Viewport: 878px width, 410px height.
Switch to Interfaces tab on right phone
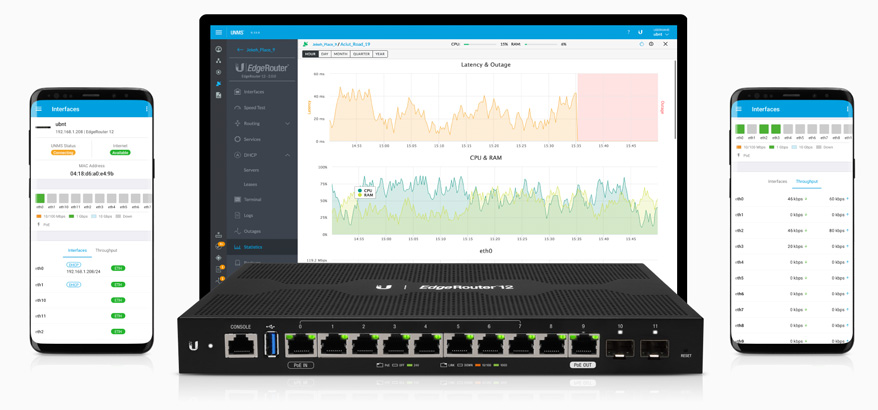(777, 181)
